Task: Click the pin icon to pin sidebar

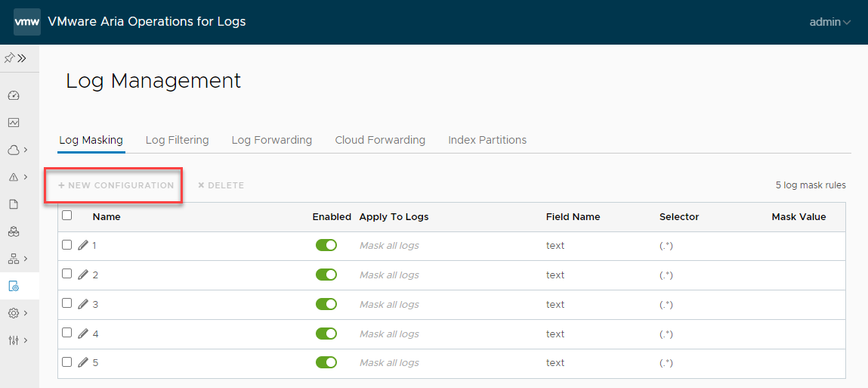Action: click(9, 58)
